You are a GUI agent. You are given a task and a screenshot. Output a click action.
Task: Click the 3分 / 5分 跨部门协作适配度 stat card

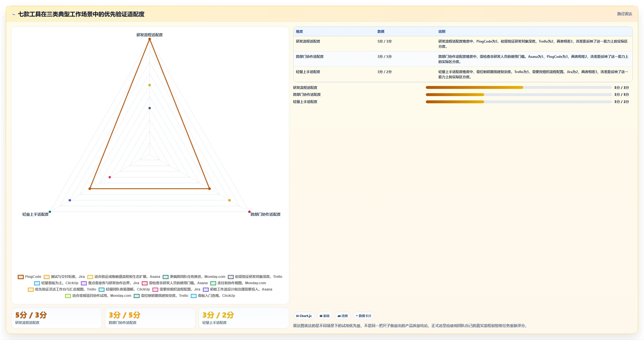pos(150,318)
